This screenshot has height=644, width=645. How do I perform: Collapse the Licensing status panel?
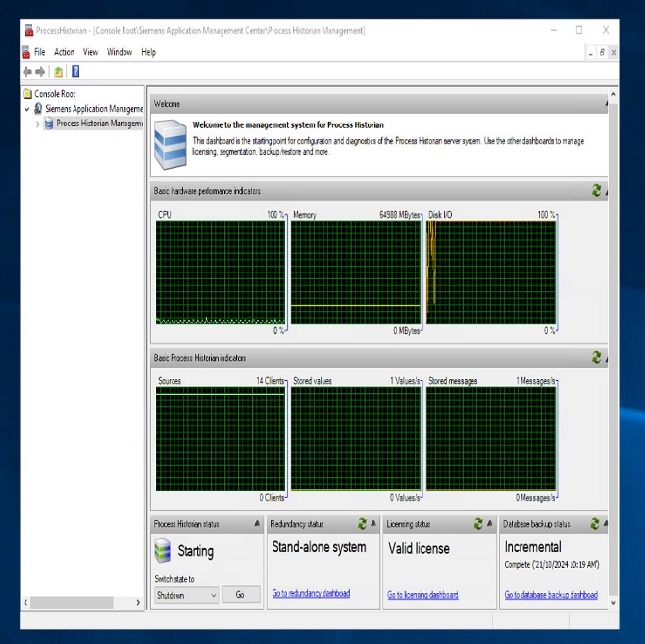click(490, 523)
